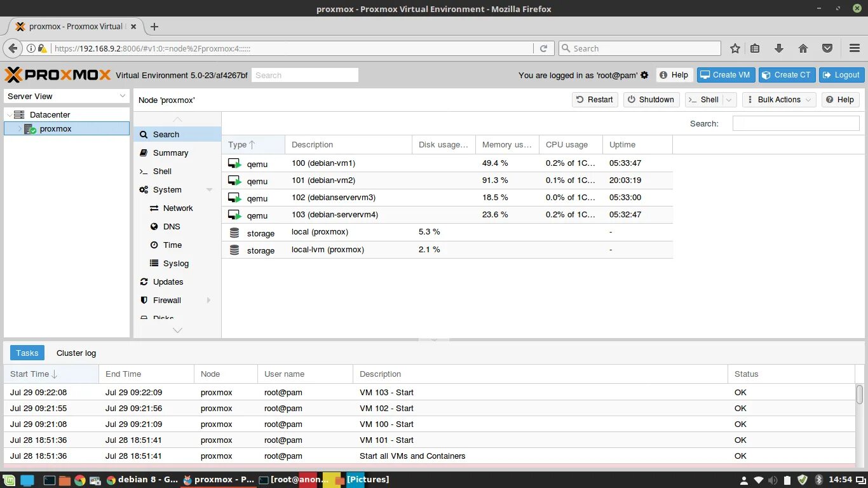Click Bluetooth tray icon
This screenshot has width=868, height=488.
[x=818, y=480]
